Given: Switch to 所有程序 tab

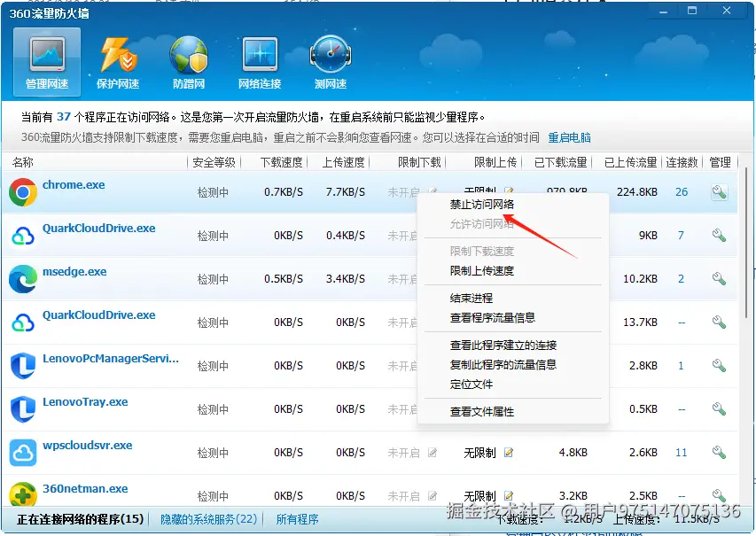Looking at the screenshot, I should (297, 519).
